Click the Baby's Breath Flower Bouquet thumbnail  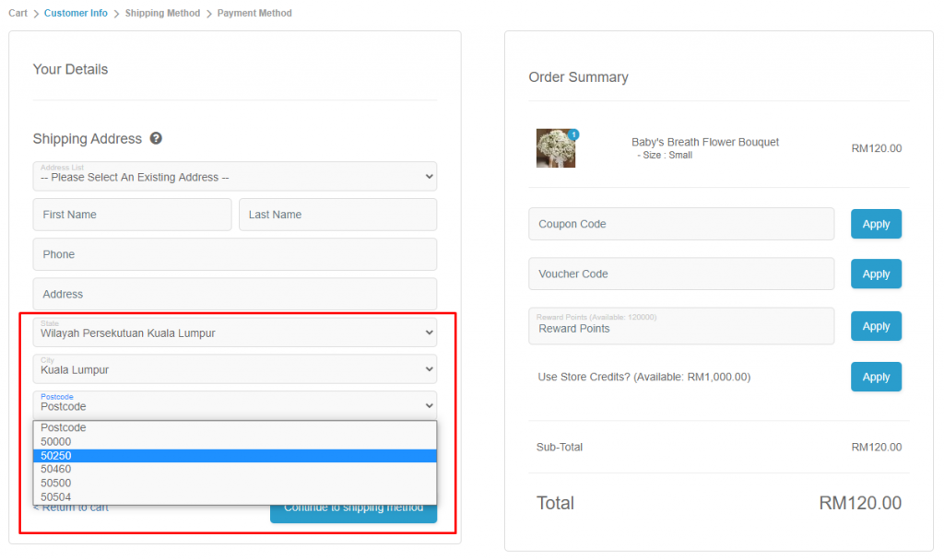click(x=558, y=148)
